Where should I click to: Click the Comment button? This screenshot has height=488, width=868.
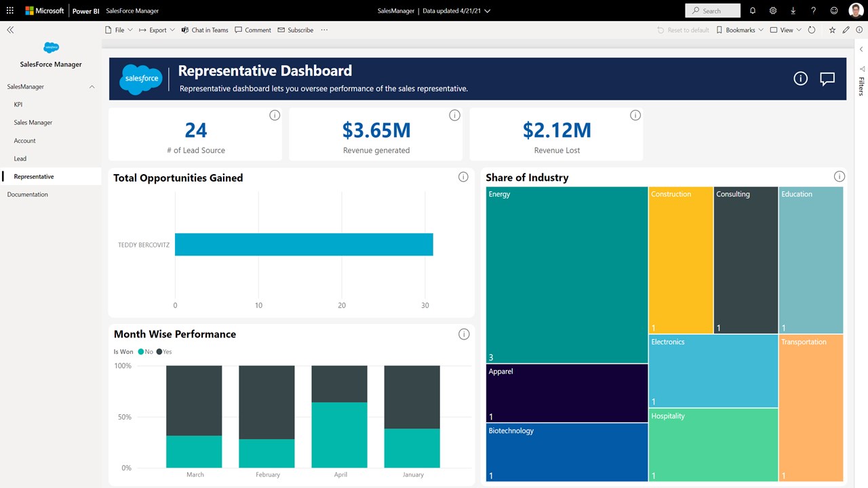pos(253,30)
